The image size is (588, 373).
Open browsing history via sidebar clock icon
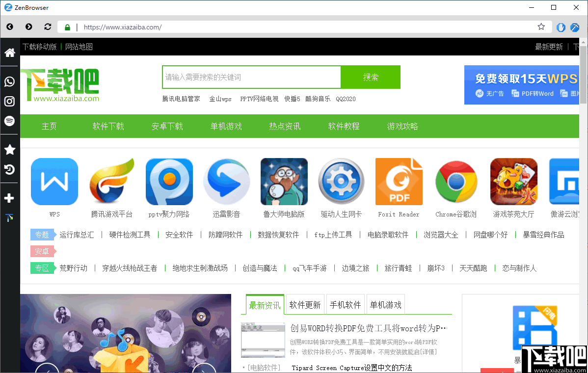(9, 169)
